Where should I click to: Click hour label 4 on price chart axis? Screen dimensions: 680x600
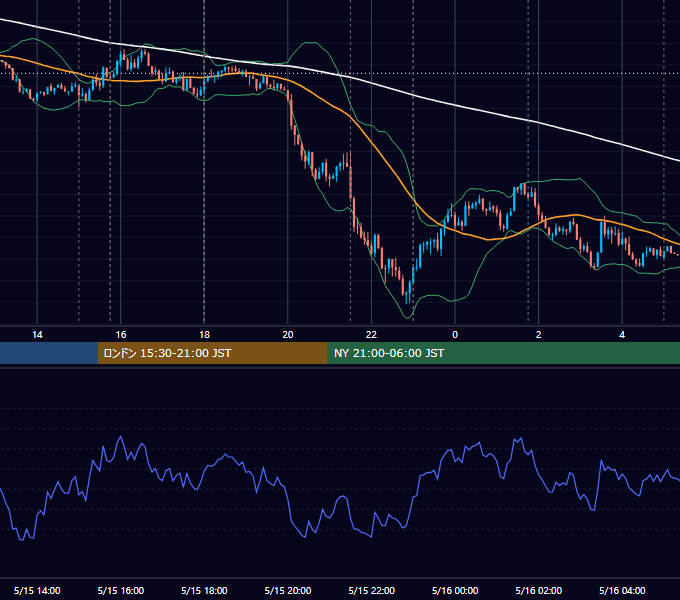(622, 335)
